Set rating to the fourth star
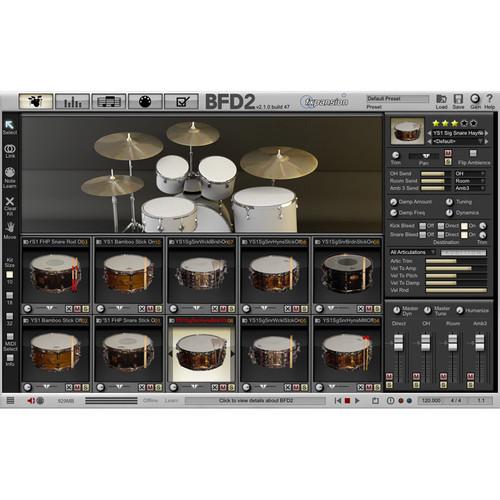 coord(464,123)
